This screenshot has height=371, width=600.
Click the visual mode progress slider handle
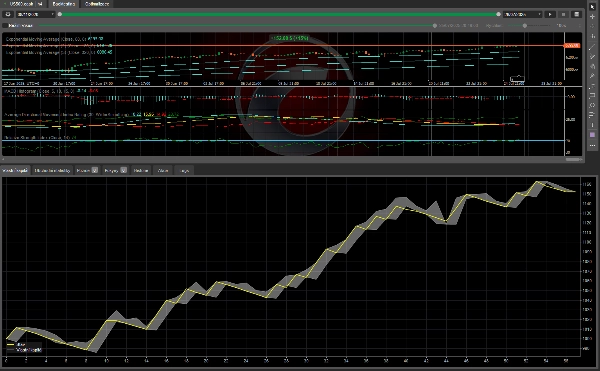click(x=435, y=26)
